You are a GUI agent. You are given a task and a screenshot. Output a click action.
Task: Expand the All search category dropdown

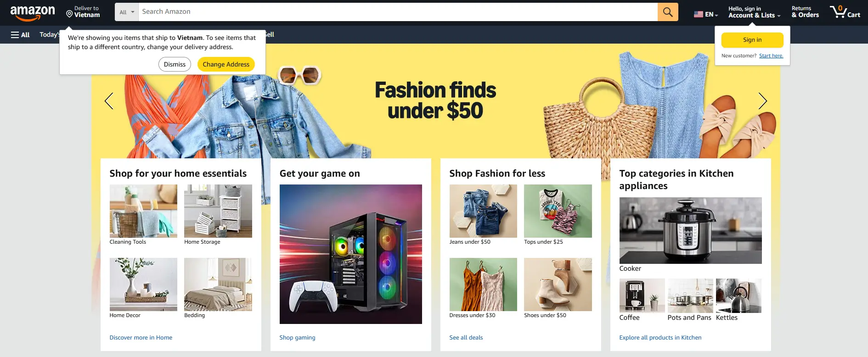pos(126,12)
